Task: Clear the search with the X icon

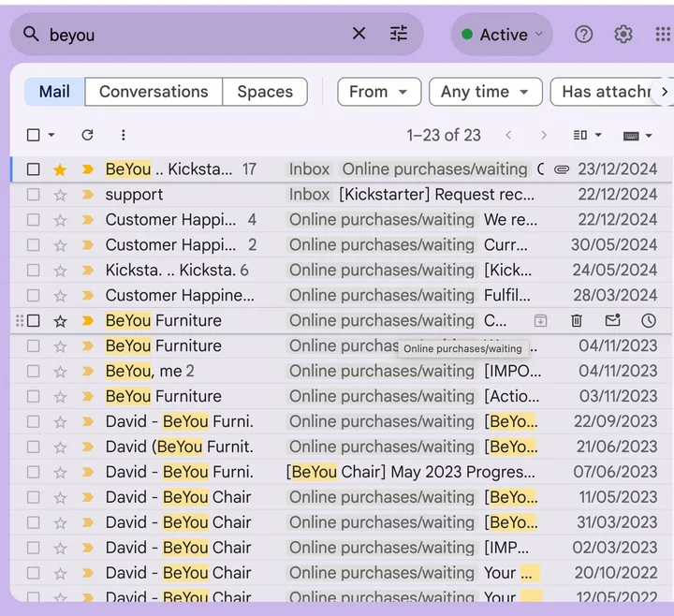Action: [359, 34]
